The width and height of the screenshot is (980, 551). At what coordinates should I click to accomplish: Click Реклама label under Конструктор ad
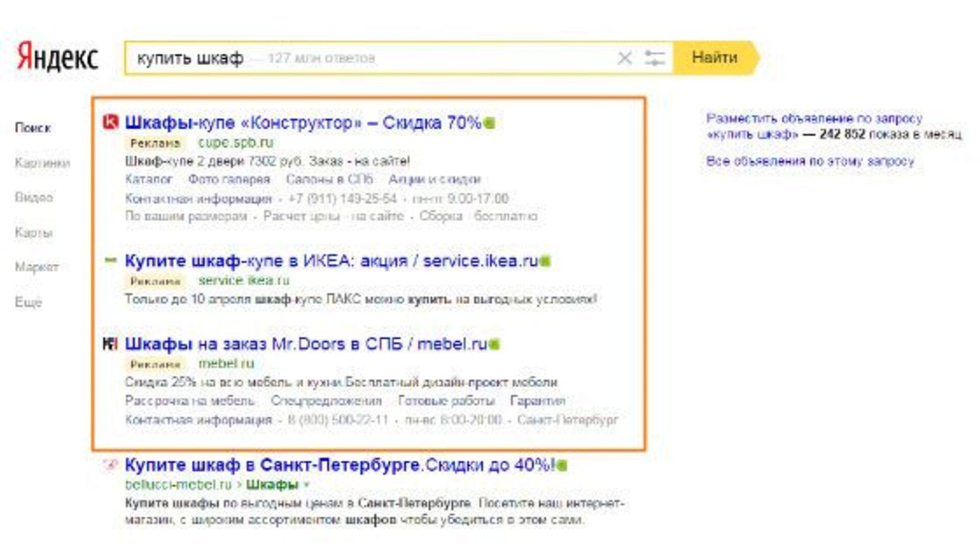[155, 143]
